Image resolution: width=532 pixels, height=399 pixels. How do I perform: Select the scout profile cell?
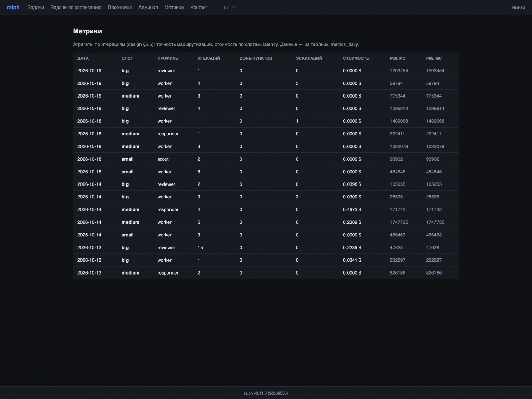point(163,159)
